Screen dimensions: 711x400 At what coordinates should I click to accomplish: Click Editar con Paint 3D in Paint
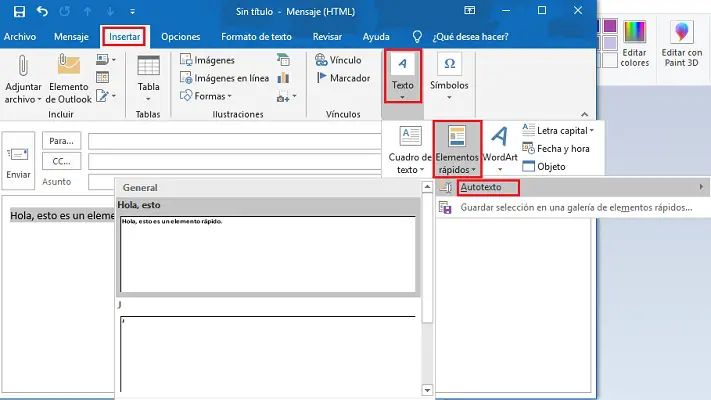[x=682, y=44]
